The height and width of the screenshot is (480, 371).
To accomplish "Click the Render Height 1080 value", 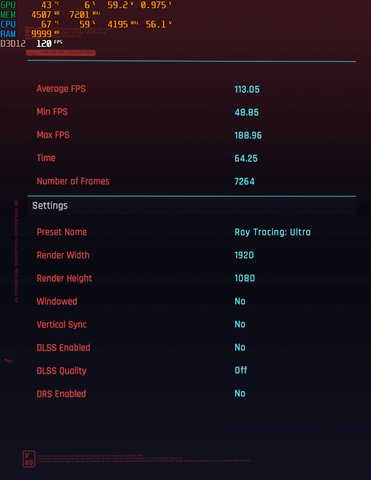I will (245, 278).
